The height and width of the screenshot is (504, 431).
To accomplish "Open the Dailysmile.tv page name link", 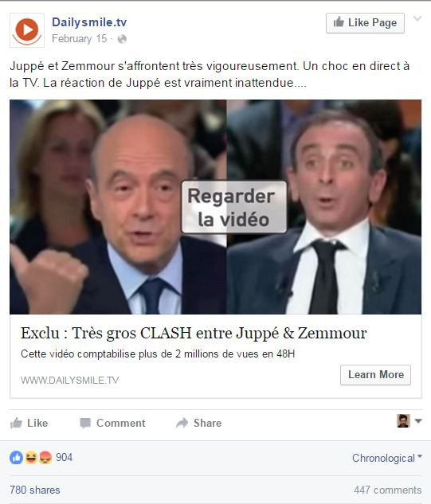I will coord(89,22).
